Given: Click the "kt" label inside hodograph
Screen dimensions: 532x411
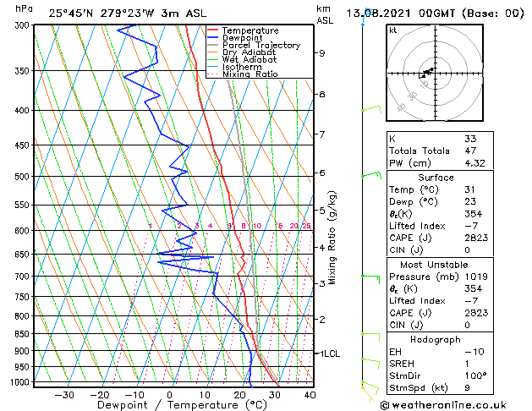Looking at the screenshot, I should point(393,30).
